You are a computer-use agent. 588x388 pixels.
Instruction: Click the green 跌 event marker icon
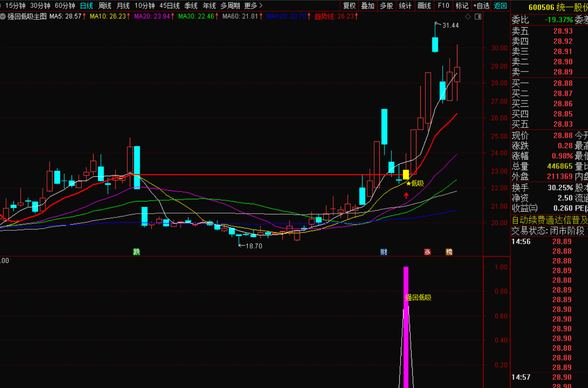point(137,252)
